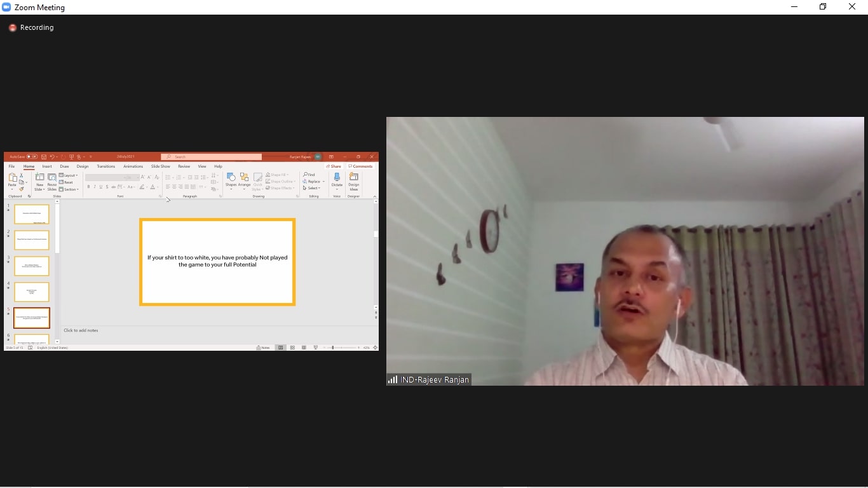Open Design Ideas pane
Viewport: 868px width, 488px height.
pyautogui.click(x=353, y=179)
